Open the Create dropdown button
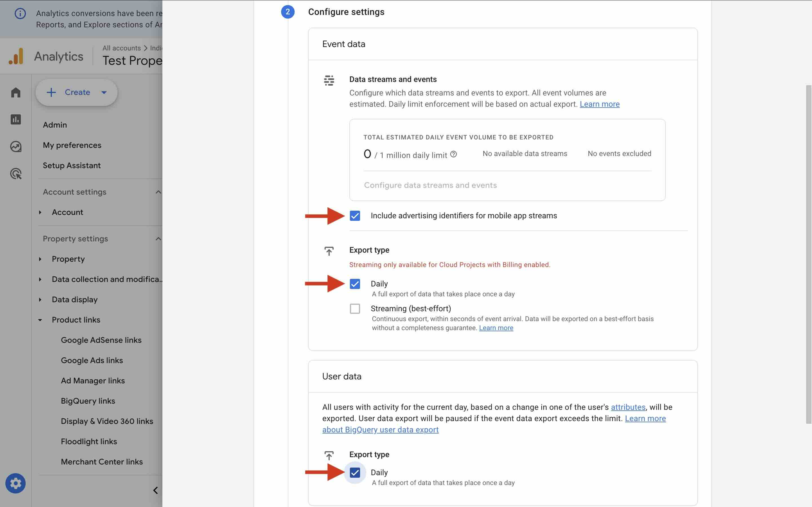Screen dimensions: 812x507 (76, 92)
